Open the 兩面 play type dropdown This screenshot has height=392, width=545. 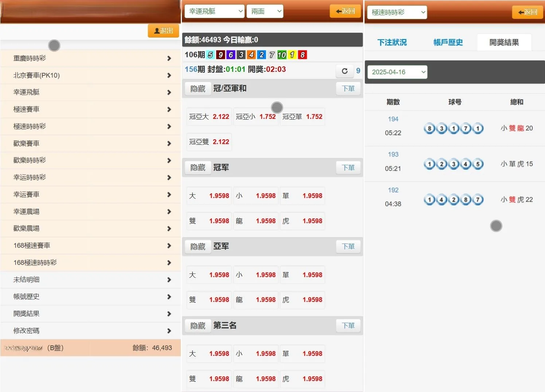[265, 11]
